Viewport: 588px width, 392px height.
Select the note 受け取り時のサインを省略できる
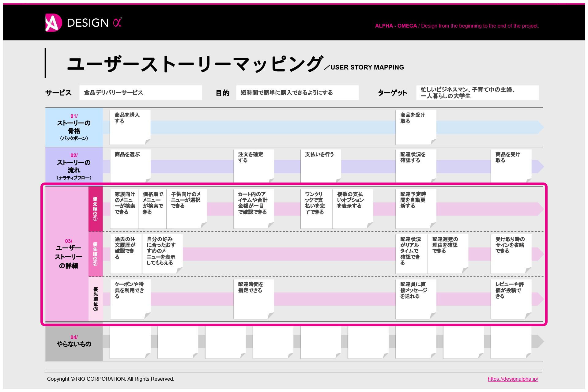click(511, 254)
